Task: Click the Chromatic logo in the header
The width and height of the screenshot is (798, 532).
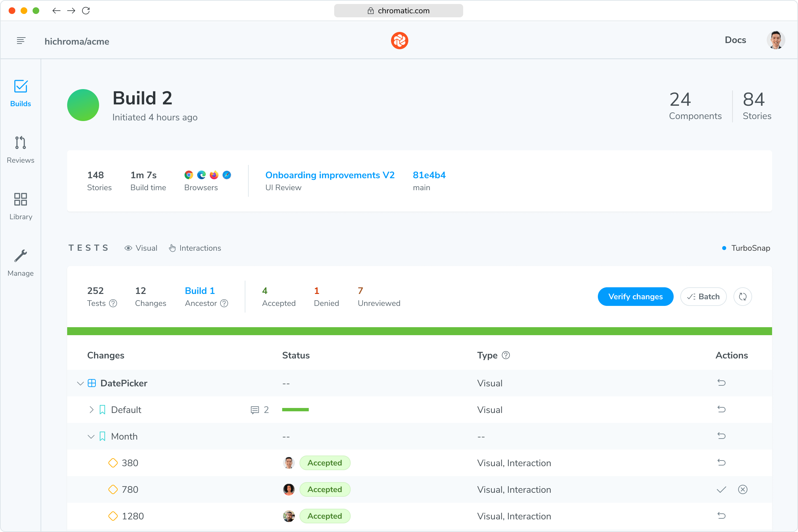Action: pyautogui.click(x=399, y=40)
